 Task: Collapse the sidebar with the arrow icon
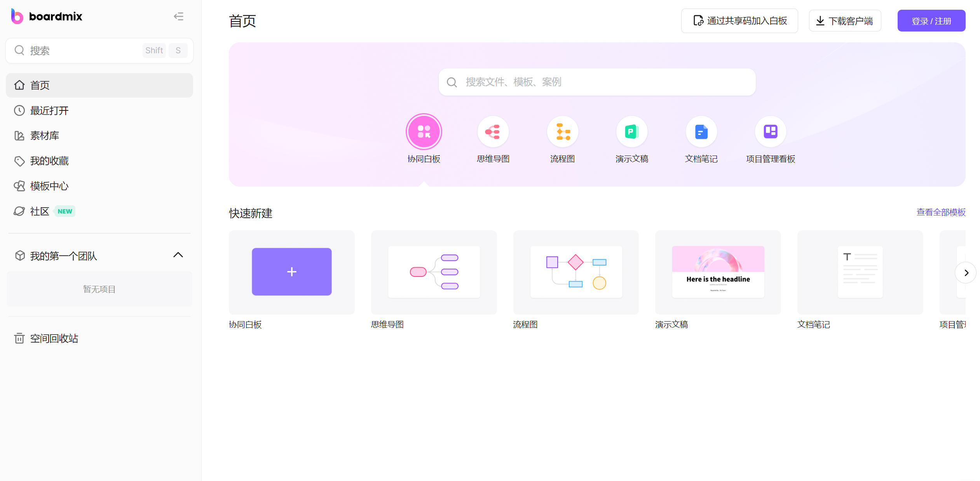(x=178, y=16)
